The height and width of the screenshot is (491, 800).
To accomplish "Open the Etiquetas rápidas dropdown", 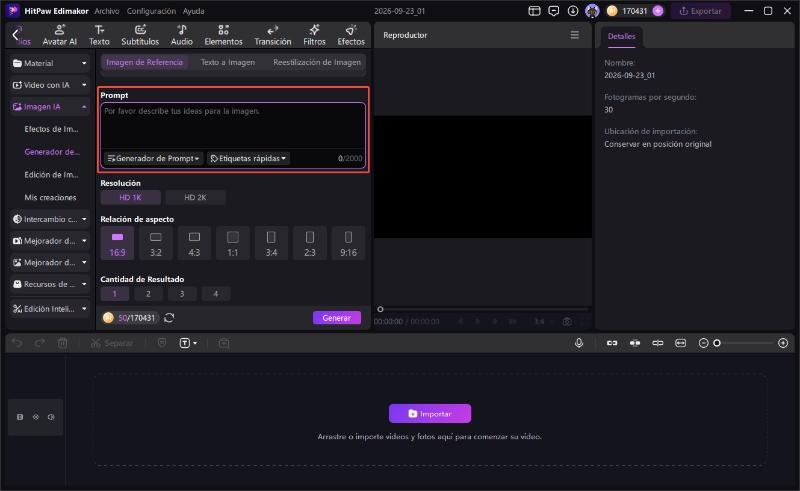I will [248, 158].
